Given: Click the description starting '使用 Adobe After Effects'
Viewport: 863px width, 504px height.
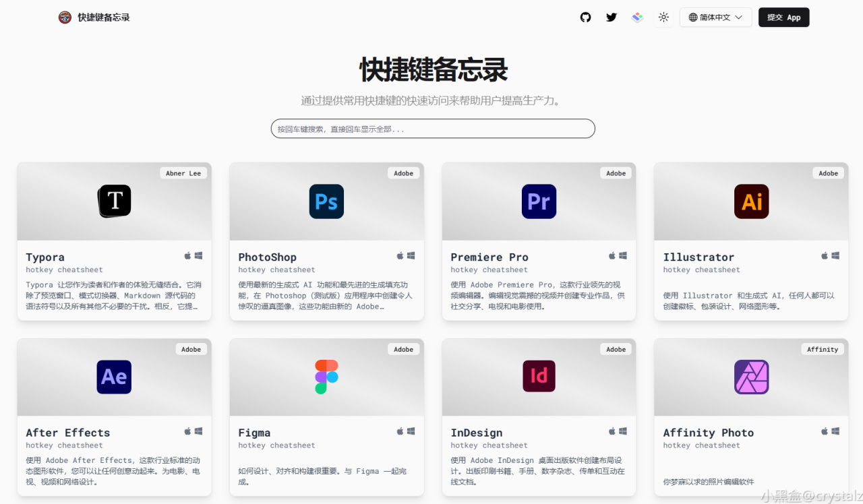Looking at the screenshot, I should [x=113, y=471].
